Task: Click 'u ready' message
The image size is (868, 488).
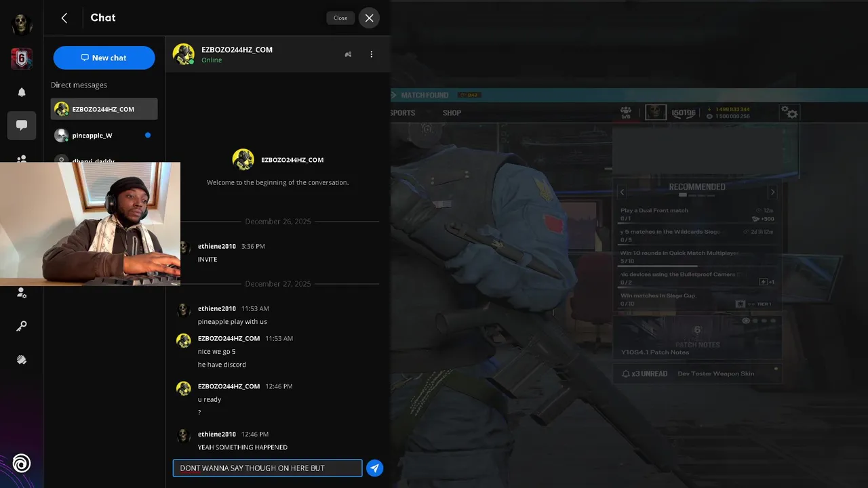Action: [x=210, y=400]
